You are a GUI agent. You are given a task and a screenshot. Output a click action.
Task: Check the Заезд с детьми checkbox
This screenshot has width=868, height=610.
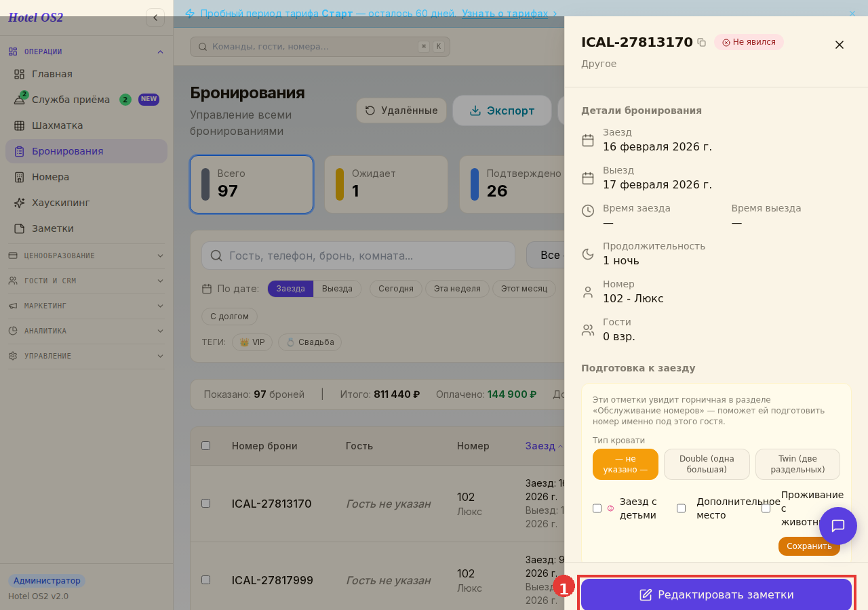[x=597, y=508]
